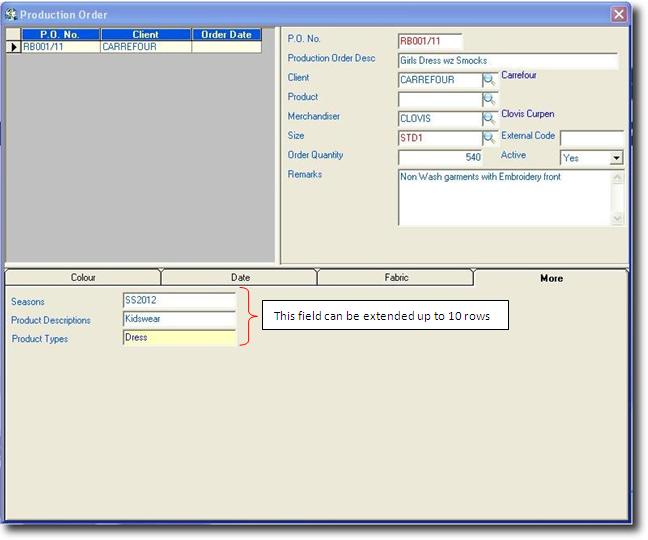Sort by the P.O. No. column header
Image resolution: width=648 pixels, height=540 pixels.
[x=60, y=35]
